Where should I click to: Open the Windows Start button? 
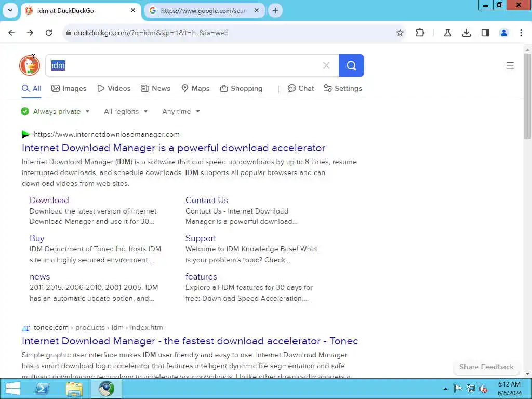13,389
